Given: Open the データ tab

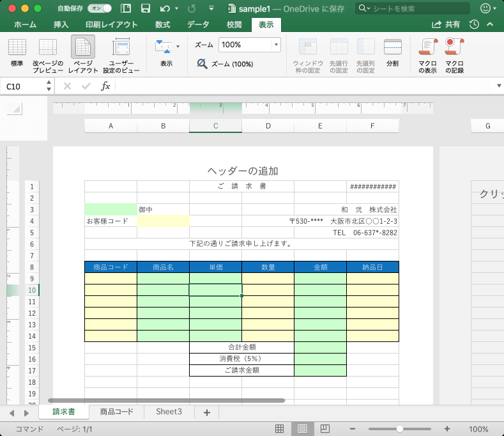Looking at the screenshot, I should (198, 24).
